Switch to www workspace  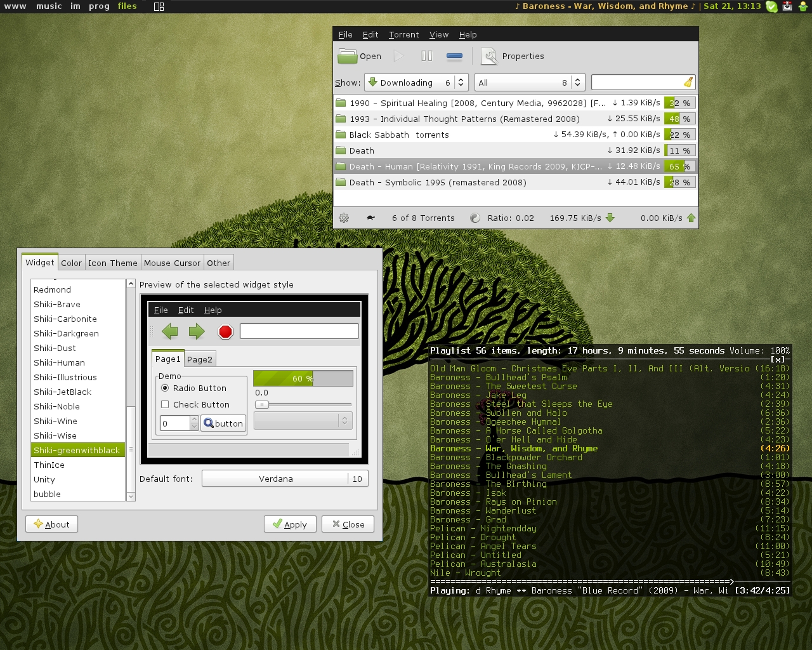coord(15,6)
